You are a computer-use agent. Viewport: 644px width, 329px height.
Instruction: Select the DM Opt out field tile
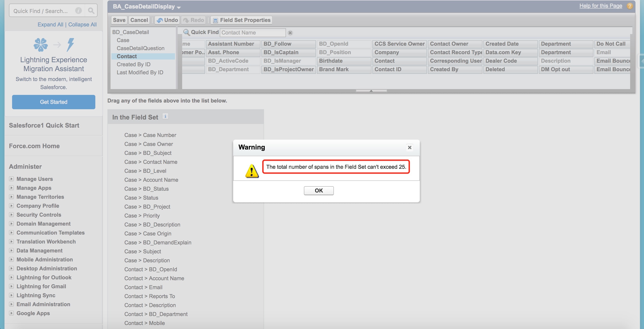coord(566,70)
